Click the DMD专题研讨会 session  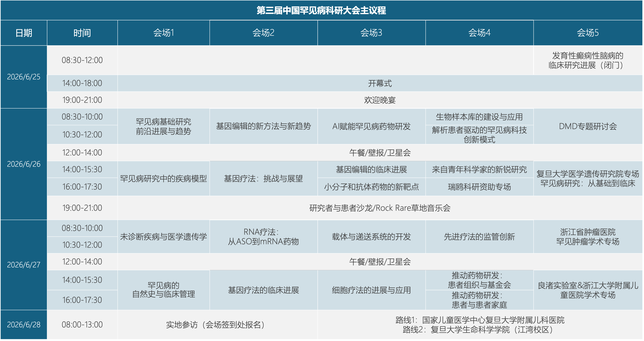[x=588, y=126]
